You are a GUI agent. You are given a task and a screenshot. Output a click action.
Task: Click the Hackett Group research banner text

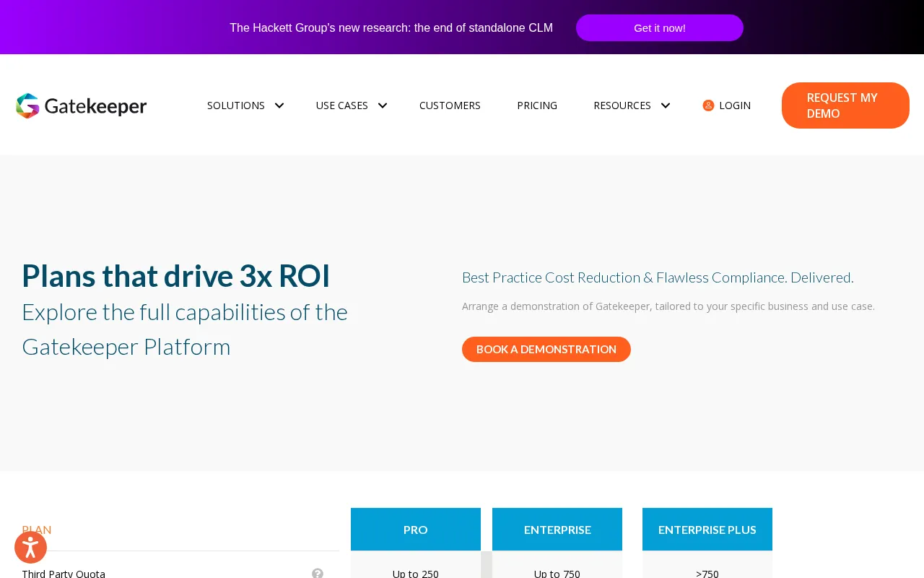[x=391, y=27]
